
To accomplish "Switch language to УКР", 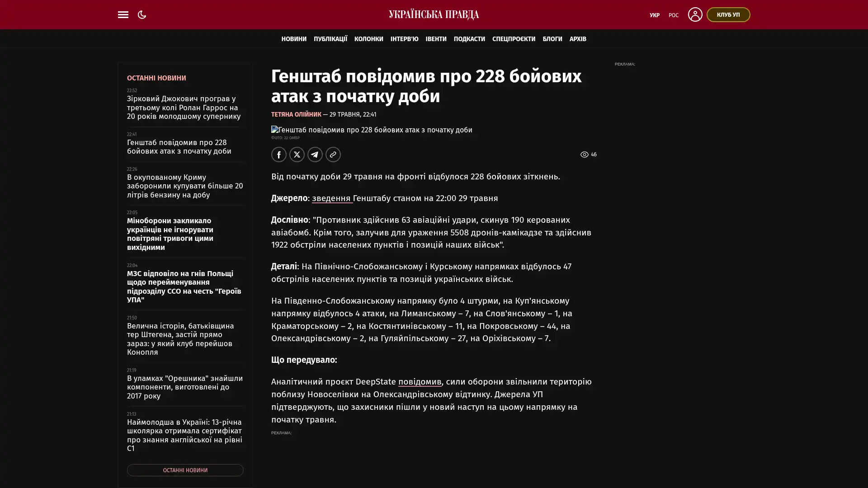I will click(x=655, y=15).
